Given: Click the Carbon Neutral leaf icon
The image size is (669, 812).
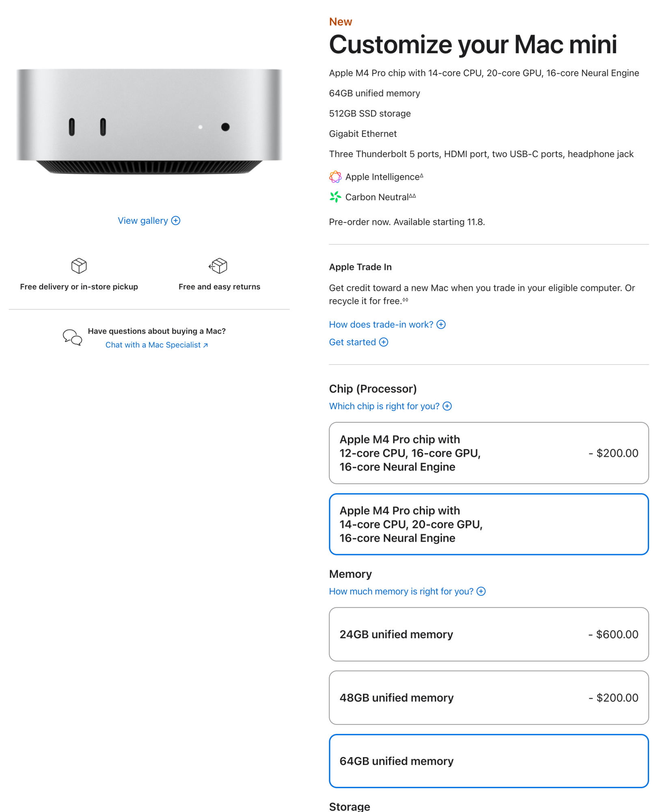Looking at the screenshot, I should point(335,197).
